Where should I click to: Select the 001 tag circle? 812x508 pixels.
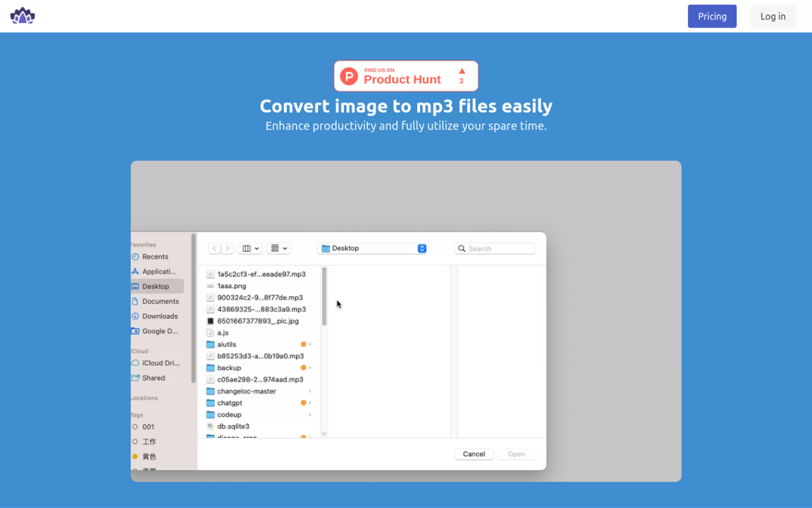click(x=135, y=427)
